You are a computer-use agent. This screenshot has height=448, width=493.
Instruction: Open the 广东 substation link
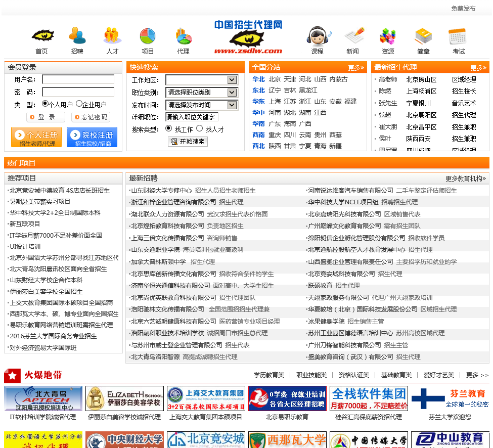click(275, 123)
